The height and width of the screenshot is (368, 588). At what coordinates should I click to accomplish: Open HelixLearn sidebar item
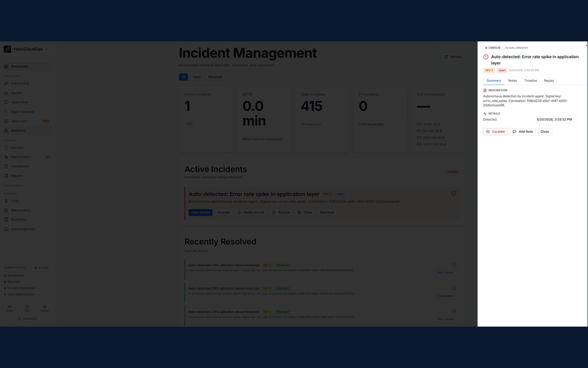(x=27, y=121)
